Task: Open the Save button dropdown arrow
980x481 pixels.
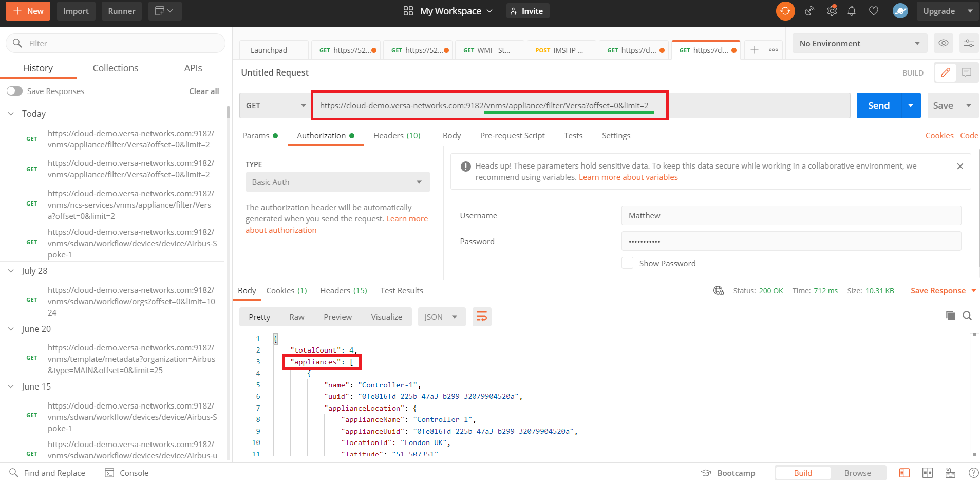Action: (969, 105)
